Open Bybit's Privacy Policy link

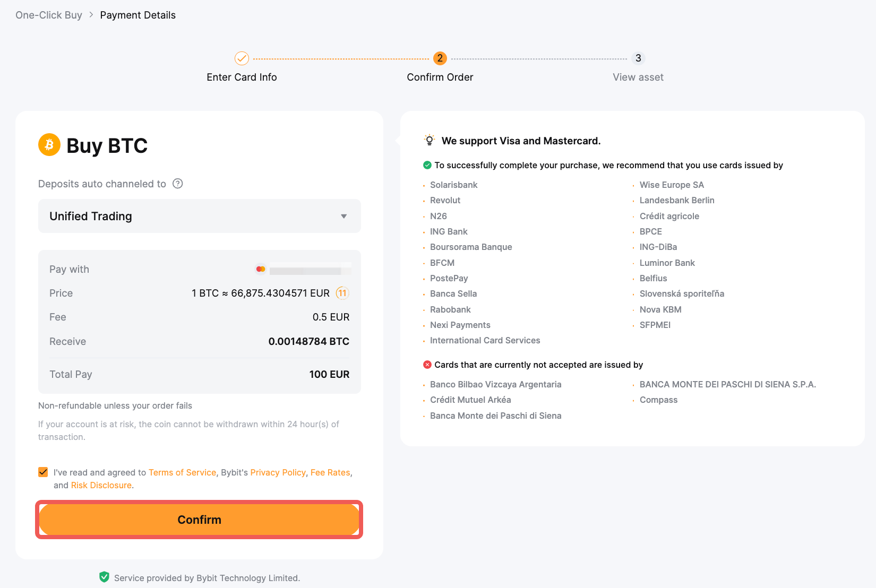278,472
